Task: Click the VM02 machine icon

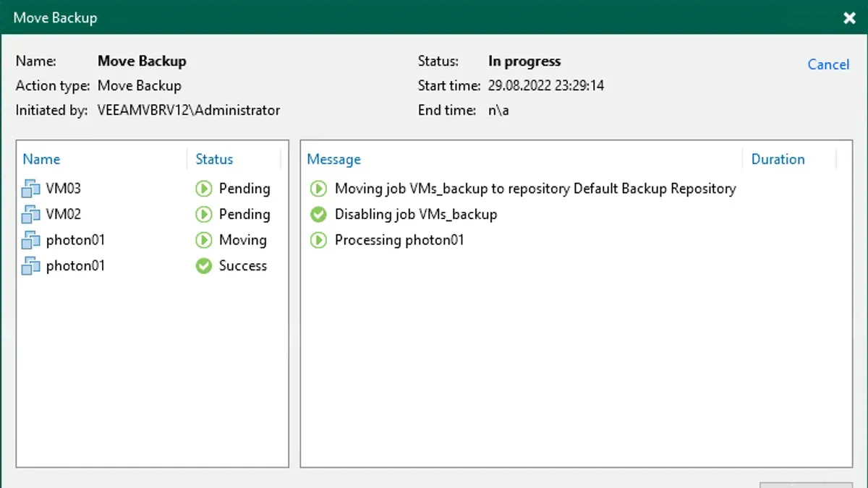Action: (x=30, y=215)
